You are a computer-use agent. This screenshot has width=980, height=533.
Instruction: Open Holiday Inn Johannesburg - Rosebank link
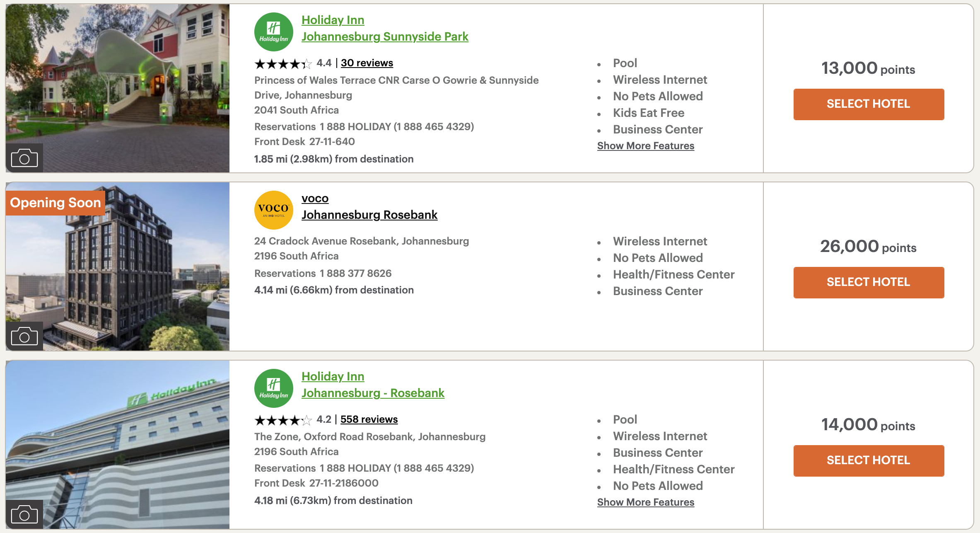click(372, 393)
